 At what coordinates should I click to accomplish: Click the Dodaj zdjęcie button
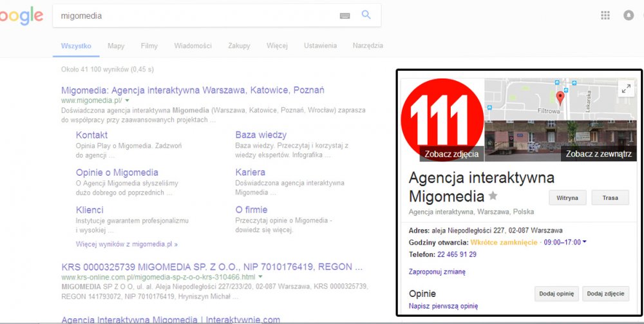pyautogui.click(x=605, y=294)
